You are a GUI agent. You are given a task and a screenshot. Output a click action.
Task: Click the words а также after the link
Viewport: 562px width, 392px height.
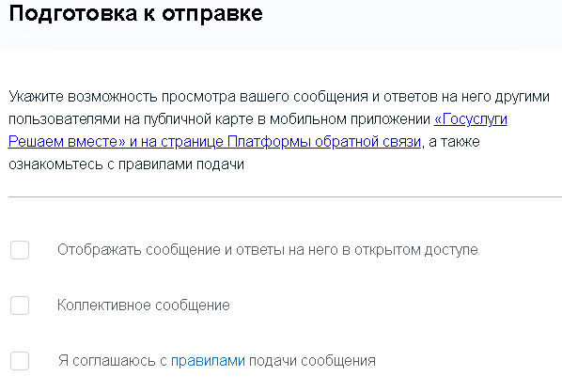tap(454, 142)
